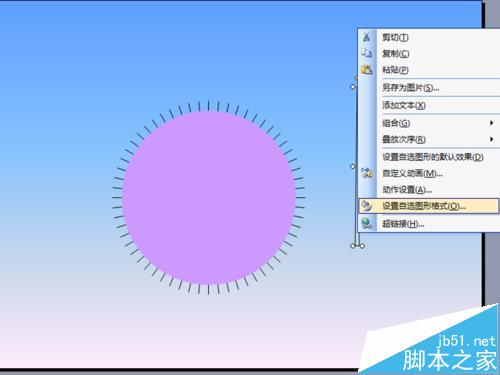Click the format autoshape icon
The width and height of the screenshot is (500, 375).
point(367,206)
